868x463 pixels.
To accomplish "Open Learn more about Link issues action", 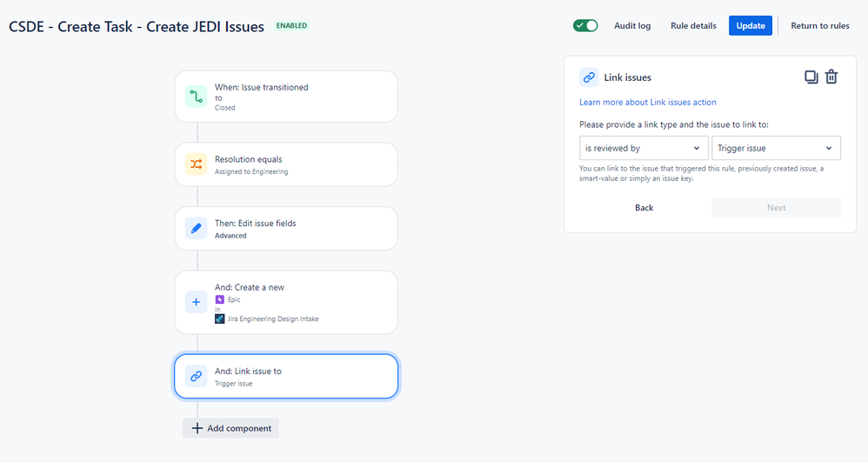I will [648, 102].
